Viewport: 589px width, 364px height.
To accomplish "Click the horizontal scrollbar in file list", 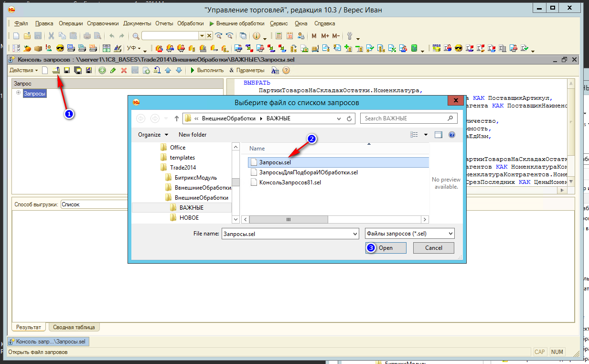I will pos(288,219).
